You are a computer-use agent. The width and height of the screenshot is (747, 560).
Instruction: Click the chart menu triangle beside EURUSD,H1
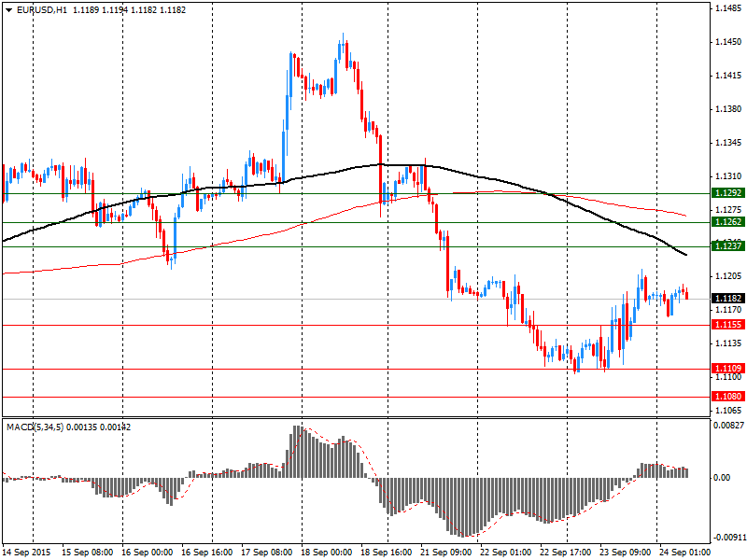coord(9,10)
